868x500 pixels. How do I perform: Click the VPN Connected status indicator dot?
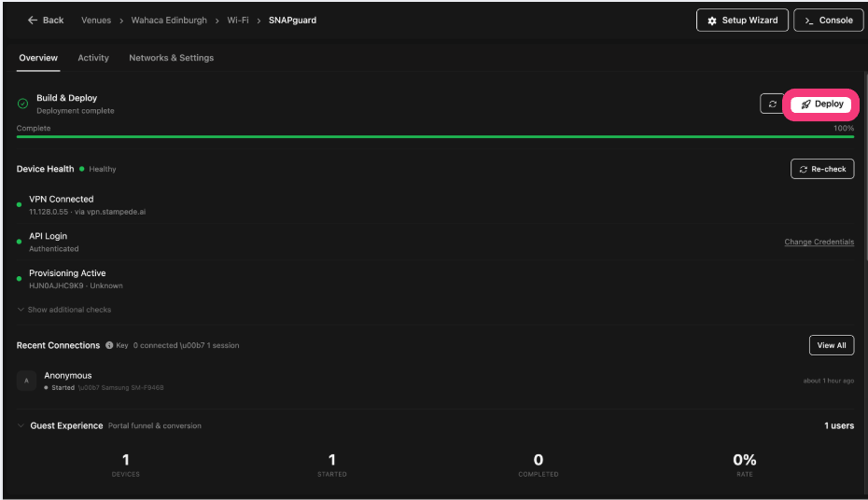19,204
